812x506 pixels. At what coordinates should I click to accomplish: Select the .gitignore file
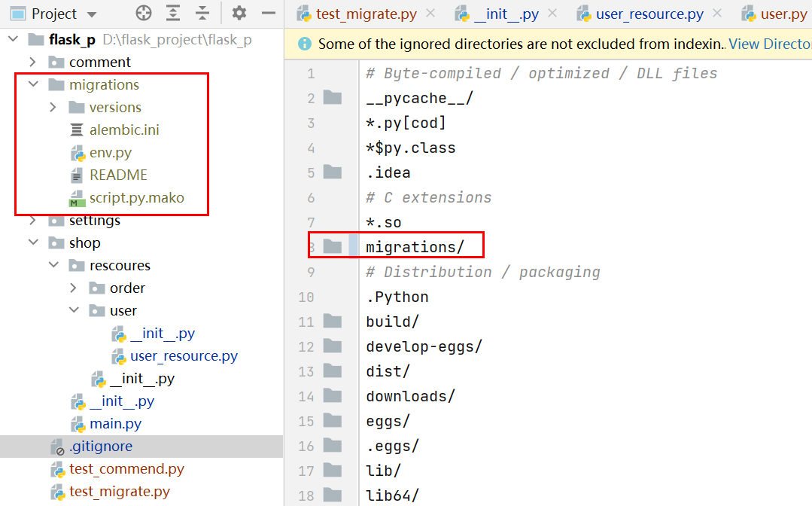click(101, 447)
